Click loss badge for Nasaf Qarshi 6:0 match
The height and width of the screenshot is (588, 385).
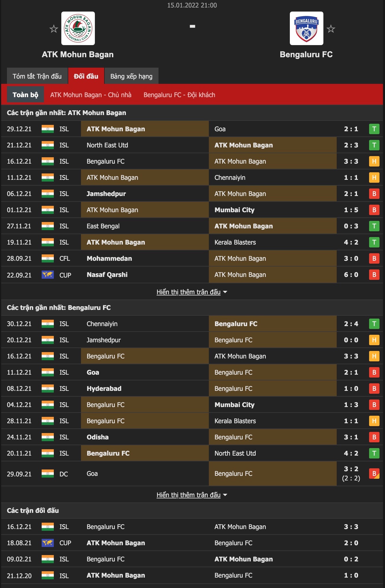click(374, 275)
